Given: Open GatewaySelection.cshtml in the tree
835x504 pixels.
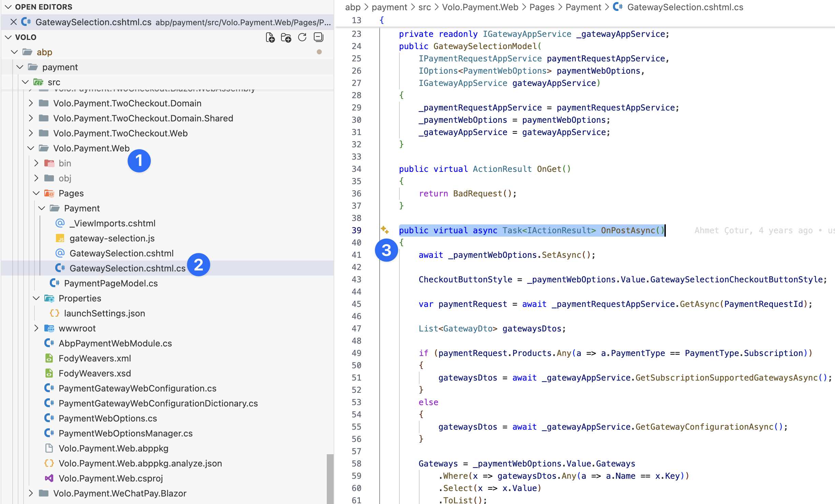Looking at the screenshot, I should [121, 253].
